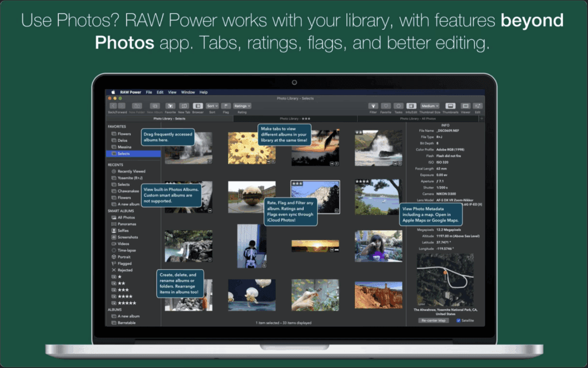Select the yellow flowers thumbnail
Screen dimensions: 588x368
click(252, 148)
